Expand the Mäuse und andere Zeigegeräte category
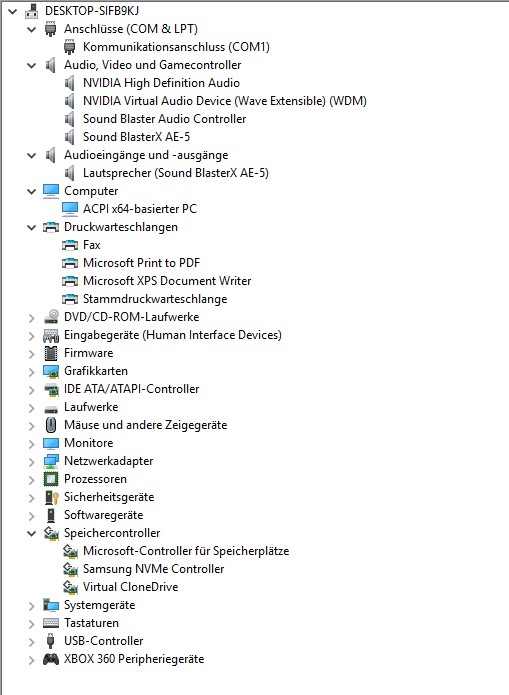Screen dimensions: 509x695 click(31, 426)
